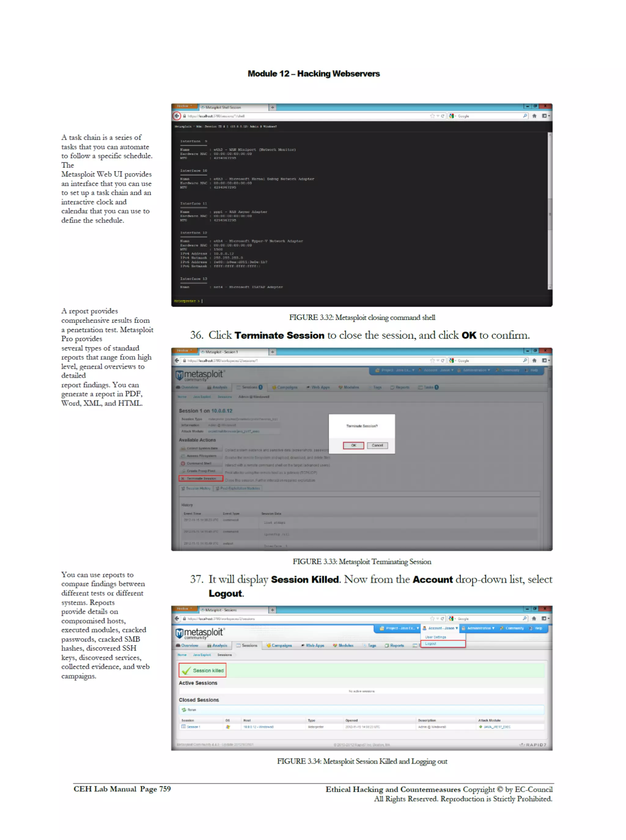The width and height of the screenshot is (626, 840).
Task: Click Home breadcrumb in Sessions window
Action: click(x=182, y=655)
